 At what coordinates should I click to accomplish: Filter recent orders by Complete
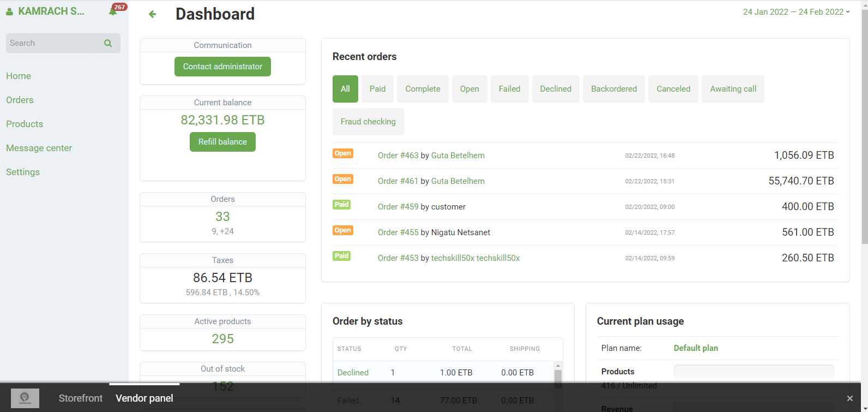click(x=423, y=89)
